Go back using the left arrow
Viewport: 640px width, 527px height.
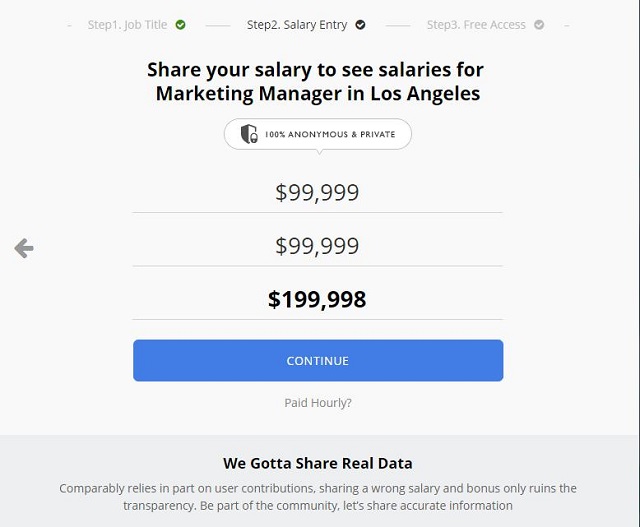(24, 249)
